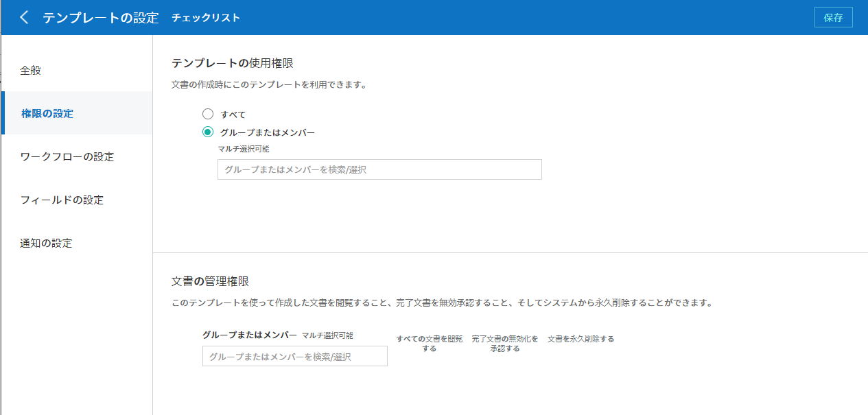Open the 全般 settings tab

77,70
